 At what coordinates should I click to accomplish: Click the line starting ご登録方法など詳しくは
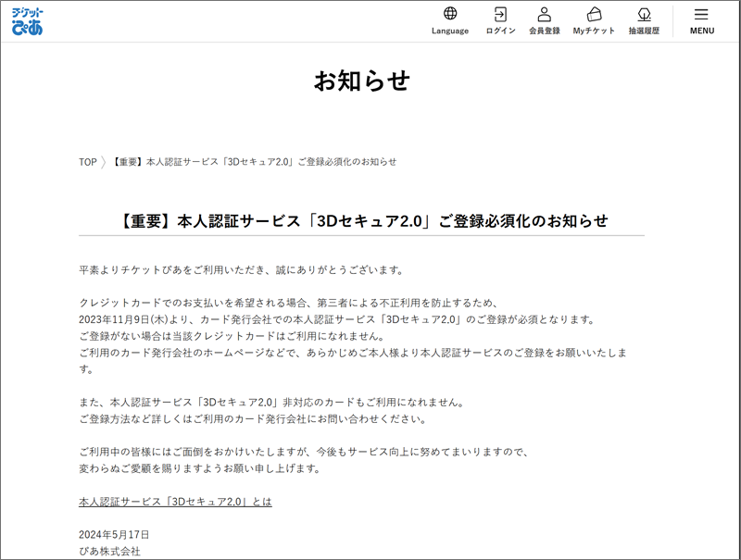[253, 418]
